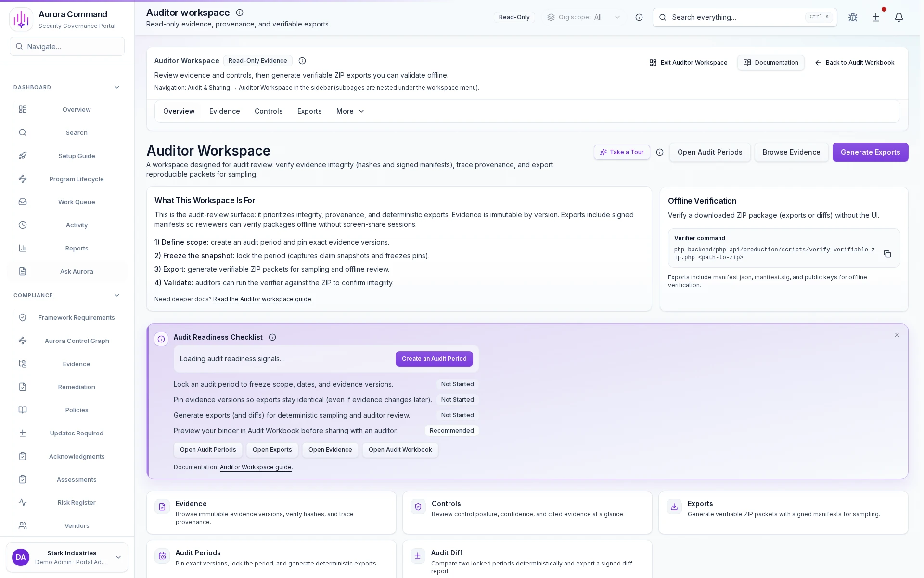Image resolution: width=924 pixels, height=578 pixels.
Task: Select Remediation in the sidebar
Action: 76,387
